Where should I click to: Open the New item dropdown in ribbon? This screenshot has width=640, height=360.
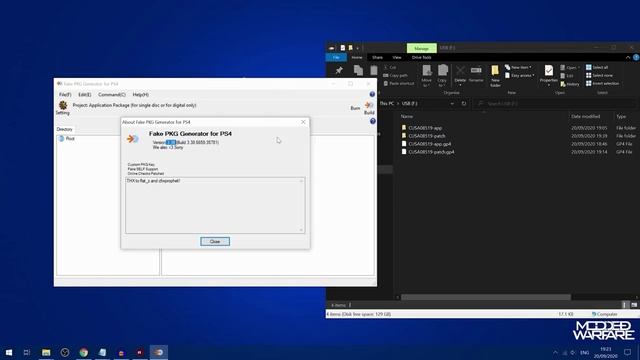518,67
